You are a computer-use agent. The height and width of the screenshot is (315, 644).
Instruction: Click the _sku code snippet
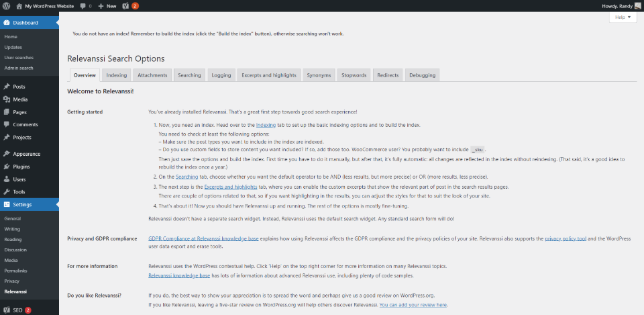pyautogui.click(x=477, y=150)
